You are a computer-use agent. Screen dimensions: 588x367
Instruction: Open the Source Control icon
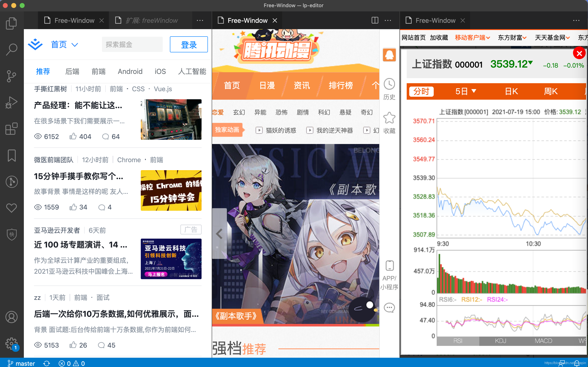[x=11, y=76]
